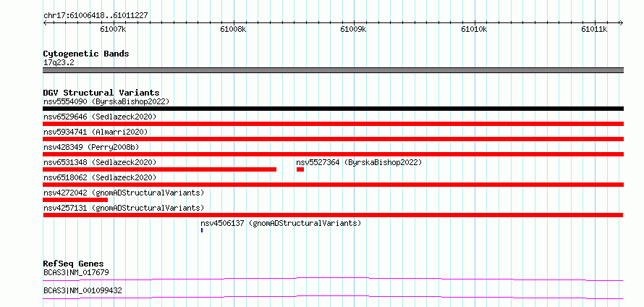Screen dimensions: 644x307
Task: Click the left arrow of the ruler
Action: click(45, 22)
